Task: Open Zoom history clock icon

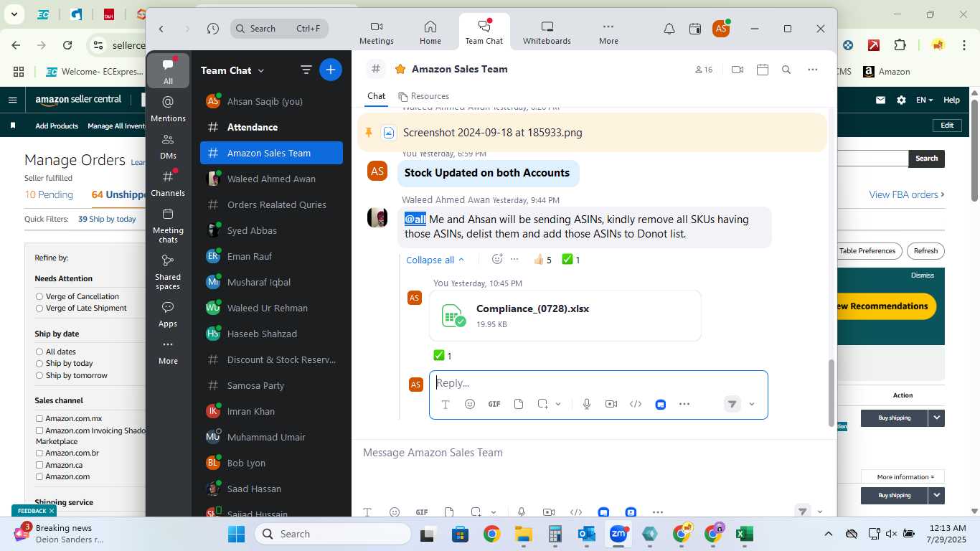Action: (x=213, y=29)
